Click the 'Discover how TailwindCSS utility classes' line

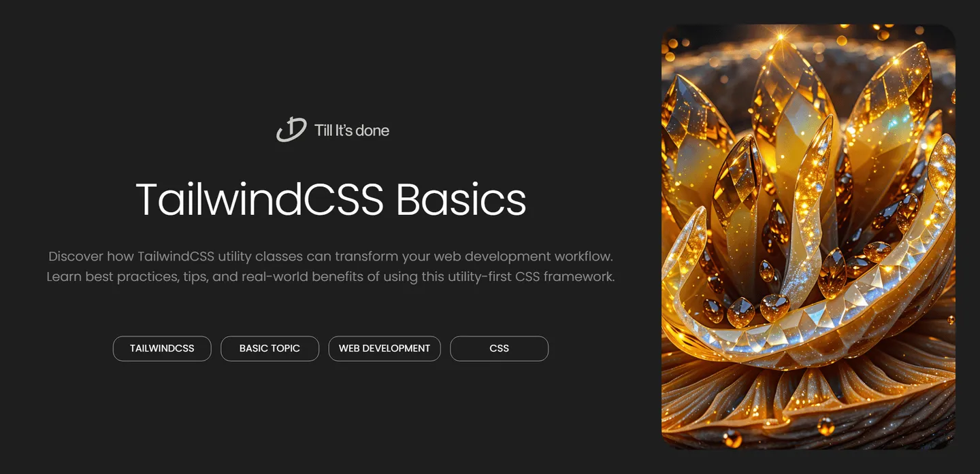click(331, 257)
